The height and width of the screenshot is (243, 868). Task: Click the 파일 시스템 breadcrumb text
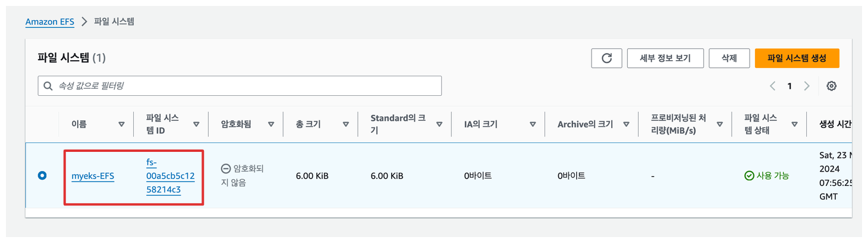pos(114,22)
